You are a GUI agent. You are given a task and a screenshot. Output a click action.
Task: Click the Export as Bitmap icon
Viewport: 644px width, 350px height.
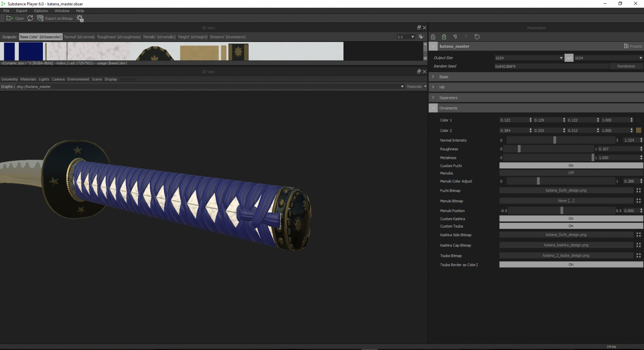pos(40,18)
